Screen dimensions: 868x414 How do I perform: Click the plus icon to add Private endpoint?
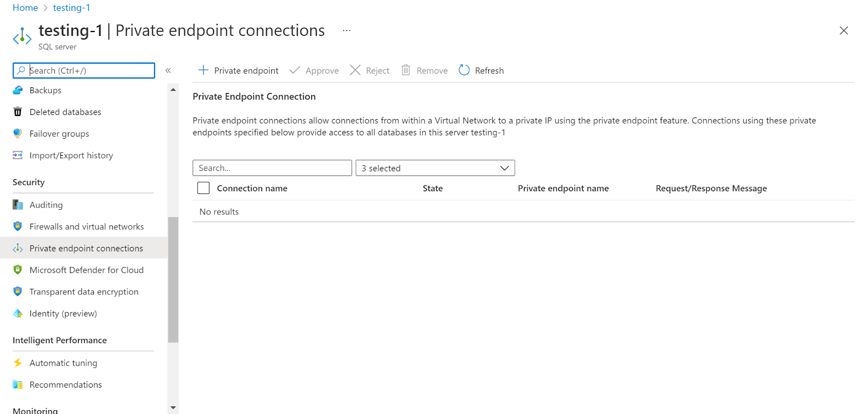point(203,70)
